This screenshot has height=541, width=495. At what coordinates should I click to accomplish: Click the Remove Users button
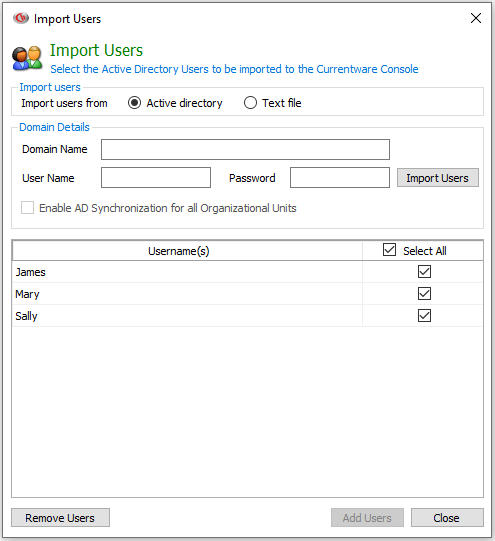coord(60,518)
